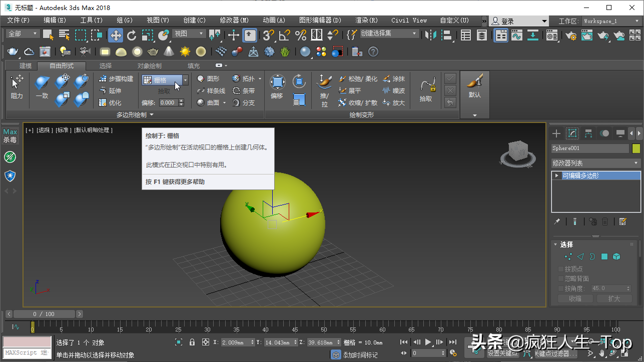
Task: Toggle show end result test tube icon
Action: [x=575, y=221]
